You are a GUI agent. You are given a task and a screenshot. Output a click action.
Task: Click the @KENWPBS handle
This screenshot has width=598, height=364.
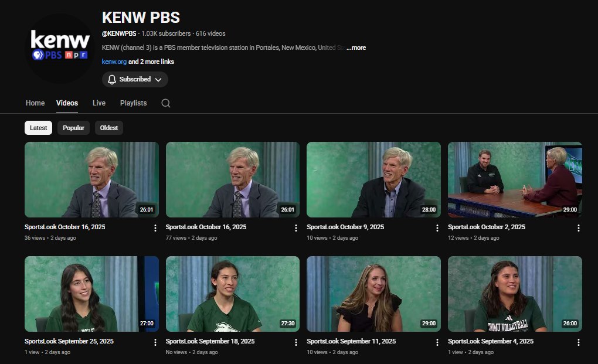tap(119, 33)
